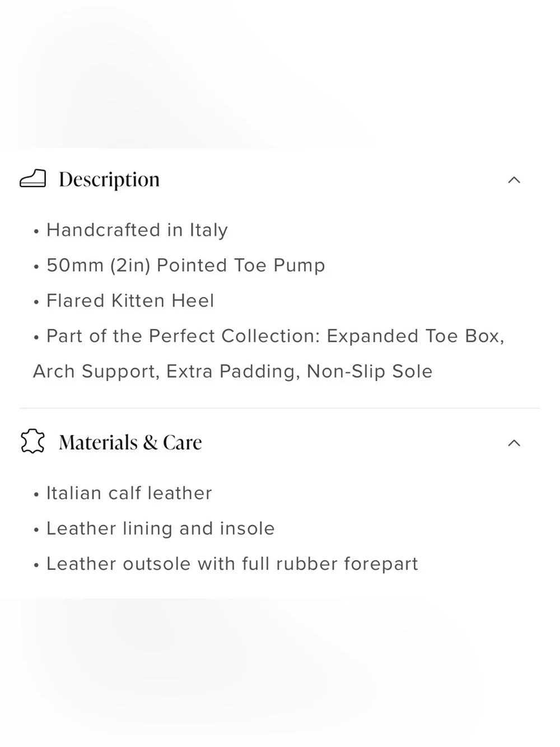Click 'Arch Support, Extra Padding, Non-Slip Sole' line
The width and height of the screenshot is (560, 747).
(x=232, y=371)
